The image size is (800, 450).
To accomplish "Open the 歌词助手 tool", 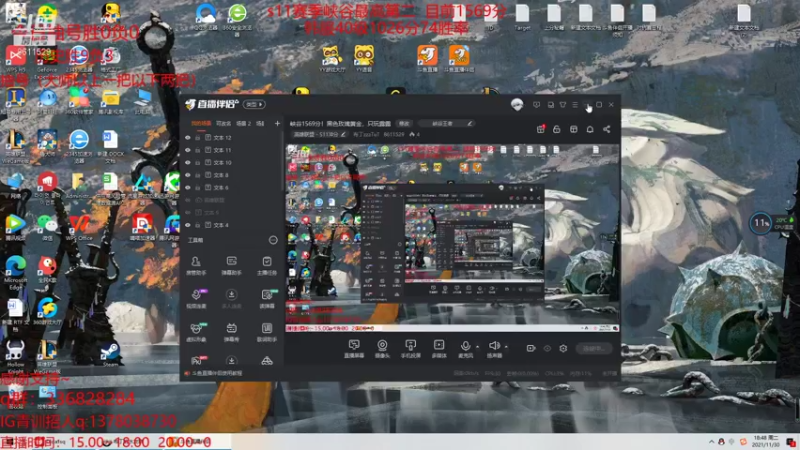I will 267,332.
